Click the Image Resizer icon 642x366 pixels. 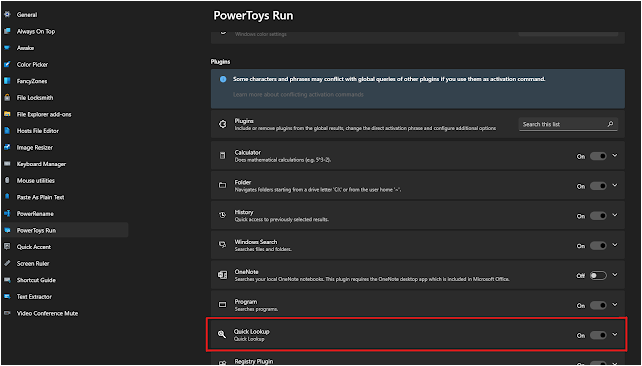7,147
